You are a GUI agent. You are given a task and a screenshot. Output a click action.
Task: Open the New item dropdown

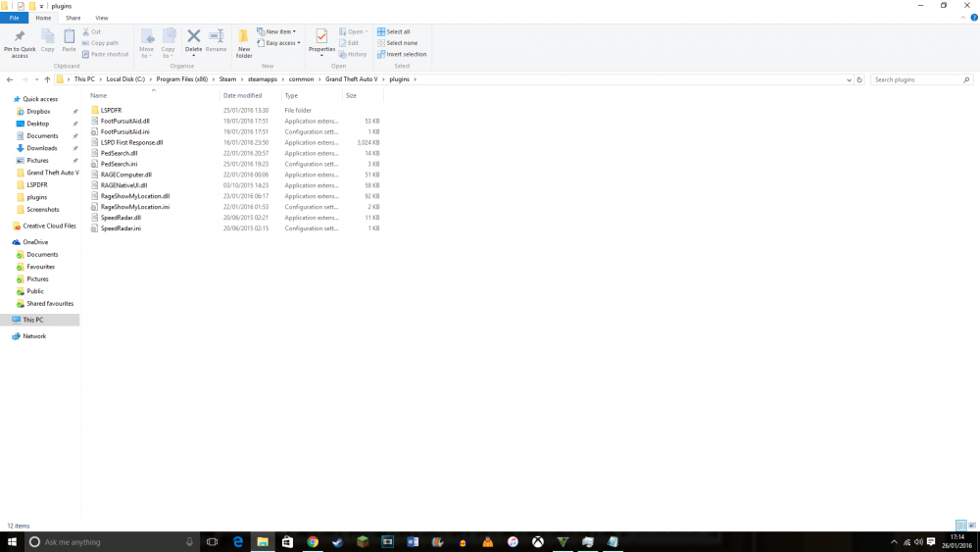click(276, 32)
